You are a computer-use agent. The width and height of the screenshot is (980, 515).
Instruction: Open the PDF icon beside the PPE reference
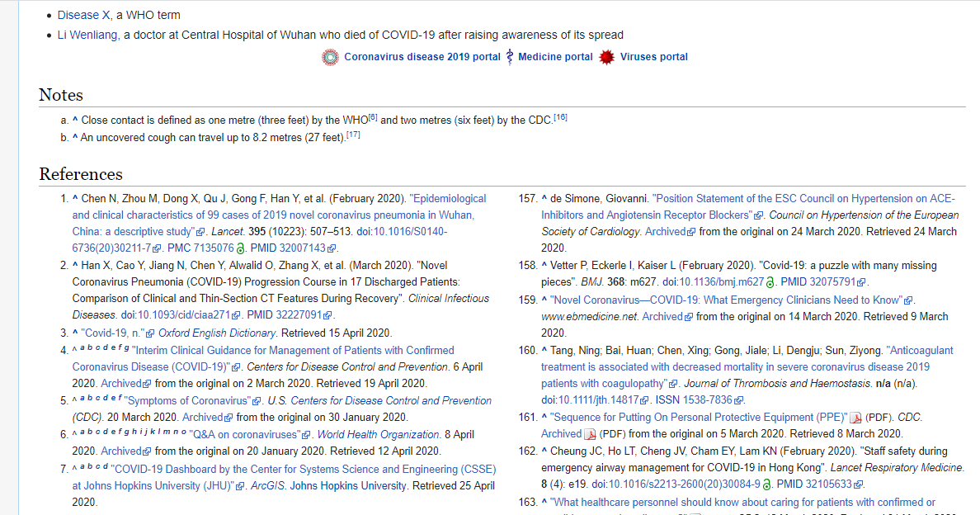(x=855, y=418)
